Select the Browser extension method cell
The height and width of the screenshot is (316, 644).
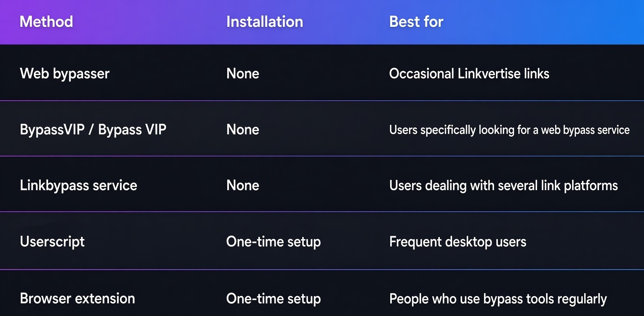[77, 298]
